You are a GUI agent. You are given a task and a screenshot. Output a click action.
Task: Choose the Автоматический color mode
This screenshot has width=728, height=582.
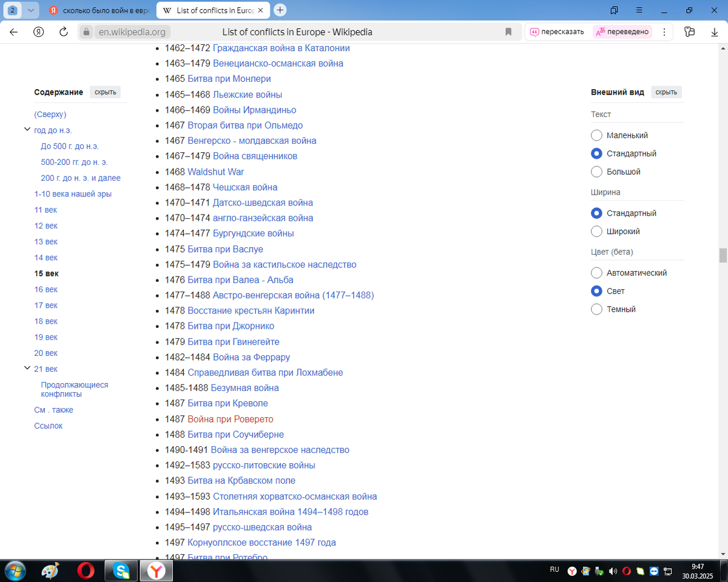point(596,273)
